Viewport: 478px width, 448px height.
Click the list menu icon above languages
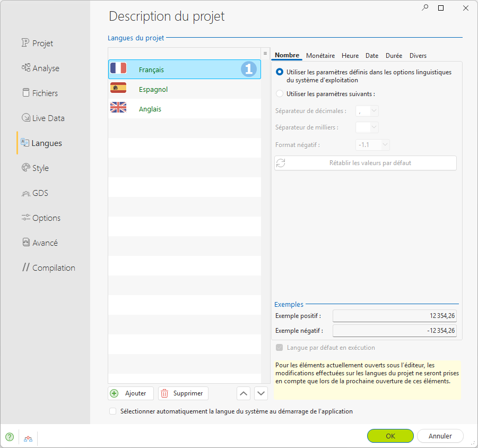click(x=265, y=54)
